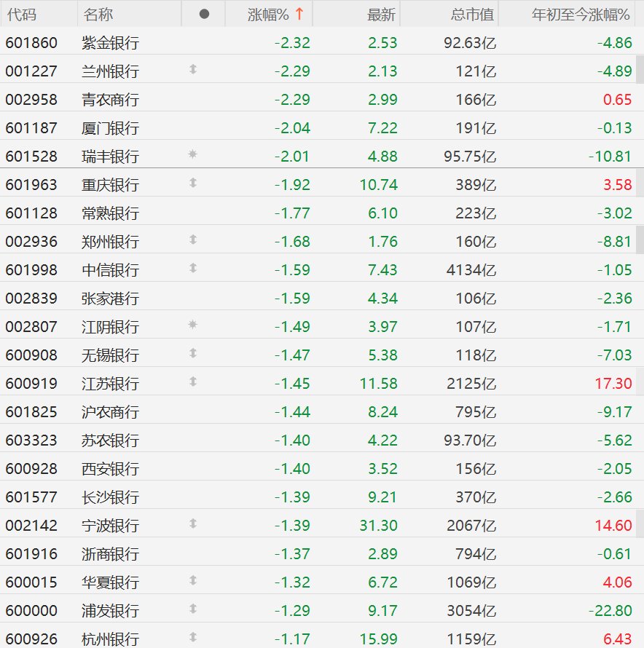Click the 92.63亿 market value cell
644x648 pixels.
click(x=470, y=43)
